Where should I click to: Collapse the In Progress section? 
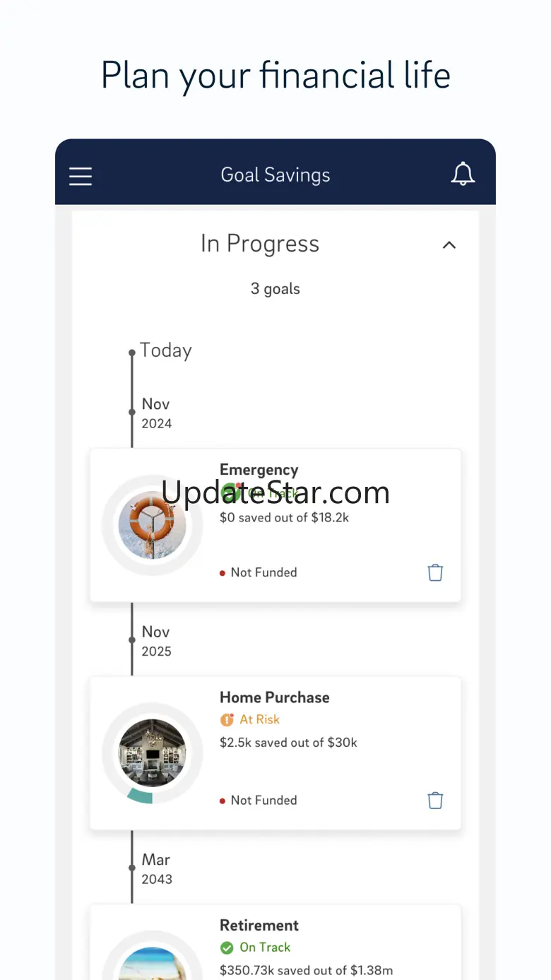click(449, 245)
